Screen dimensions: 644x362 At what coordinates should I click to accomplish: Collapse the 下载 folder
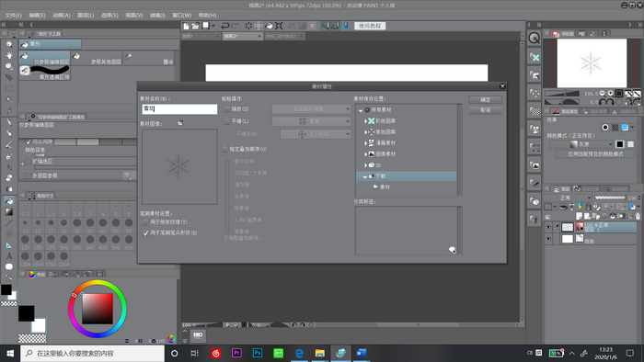(x=364, y=176)
